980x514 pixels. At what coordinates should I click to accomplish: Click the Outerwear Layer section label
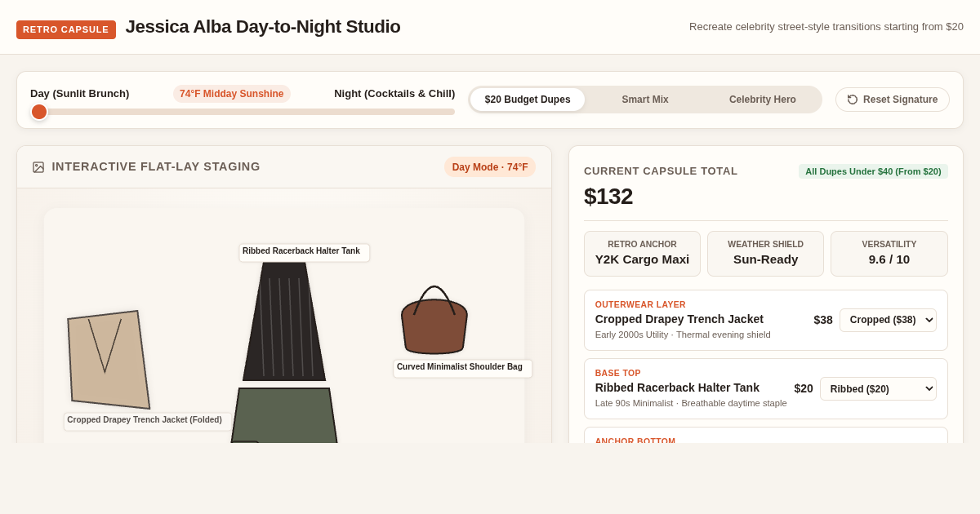click(640, 304)
